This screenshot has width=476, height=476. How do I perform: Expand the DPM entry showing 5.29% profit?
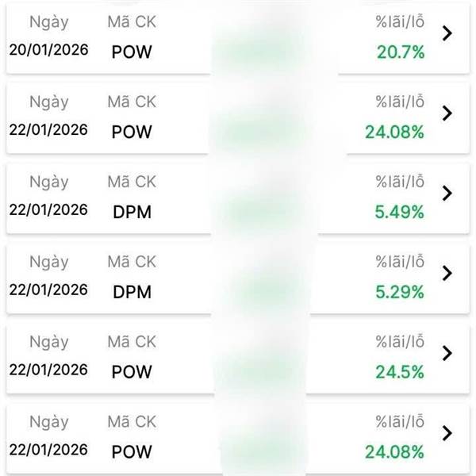coord(447,273)
